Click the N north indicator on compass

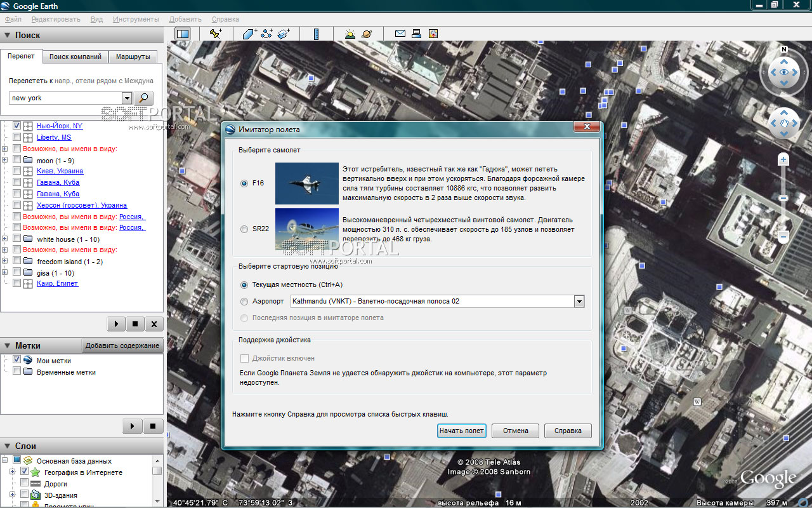[784, 49]
